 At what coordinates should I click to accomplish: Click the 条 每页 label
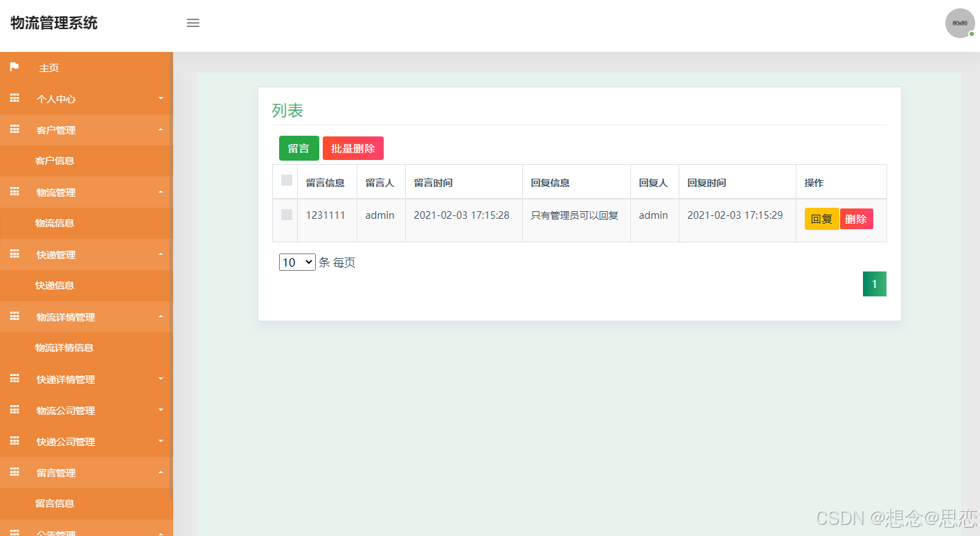pyautogui.click(x=337, y=262)
